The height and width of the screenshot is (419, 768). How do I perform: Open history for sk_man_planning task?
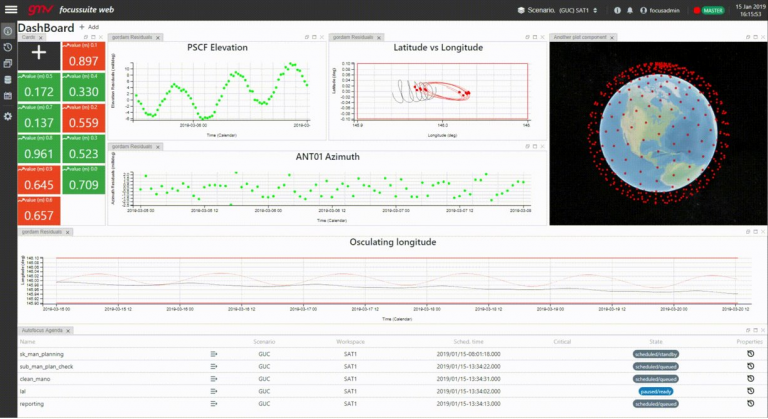pyautogui.click(x=750, y=354)
